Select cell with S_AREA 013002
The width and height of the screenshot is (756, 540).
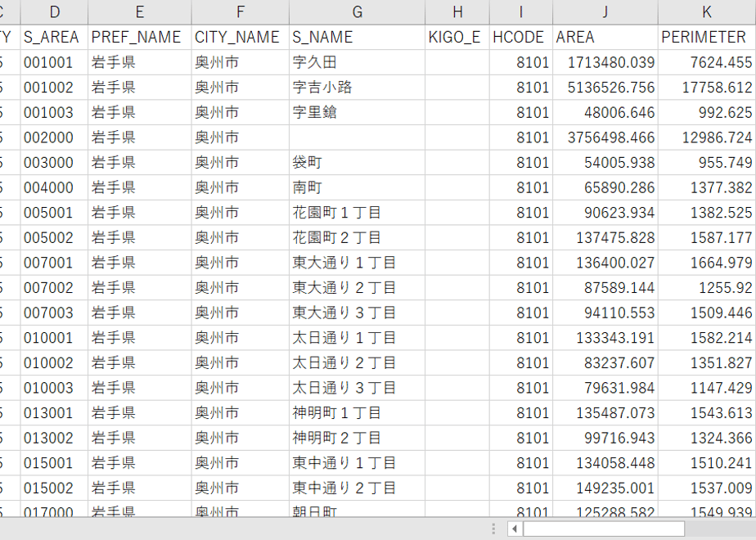click(54, 439)
